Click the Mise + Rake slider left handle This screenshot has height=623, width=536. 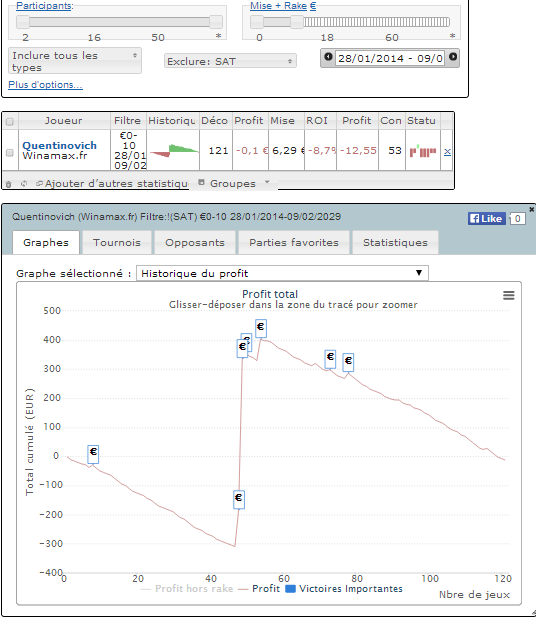click(x=257, y=22)
